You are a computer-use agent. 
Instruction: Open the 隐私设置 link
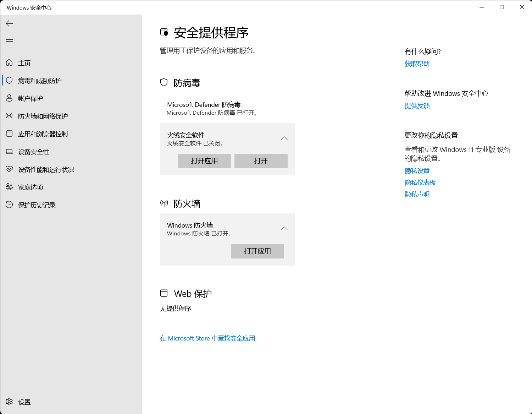coord(417,171)
